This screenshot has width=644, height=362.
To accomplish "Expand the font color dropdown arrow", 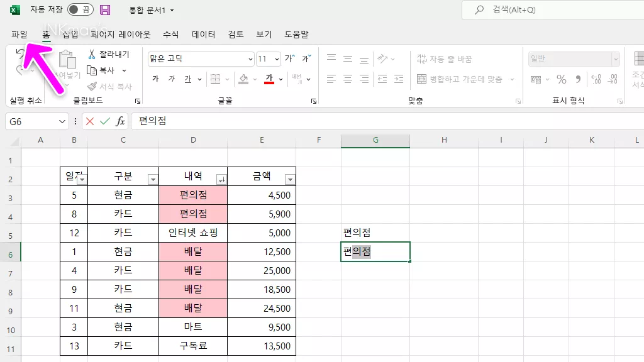I will point(281,79).
